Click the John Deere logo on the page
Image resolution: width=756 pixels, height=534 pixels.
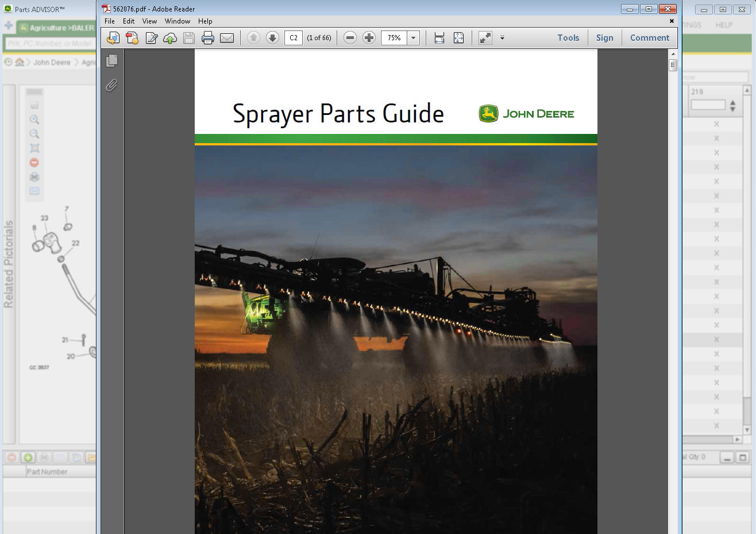click(x=527, y=114)
